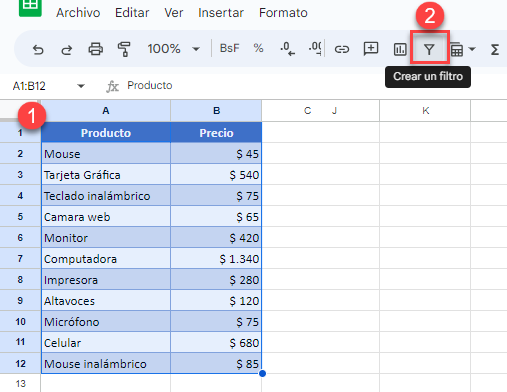Click the Altavoces cell

[106, 301]
